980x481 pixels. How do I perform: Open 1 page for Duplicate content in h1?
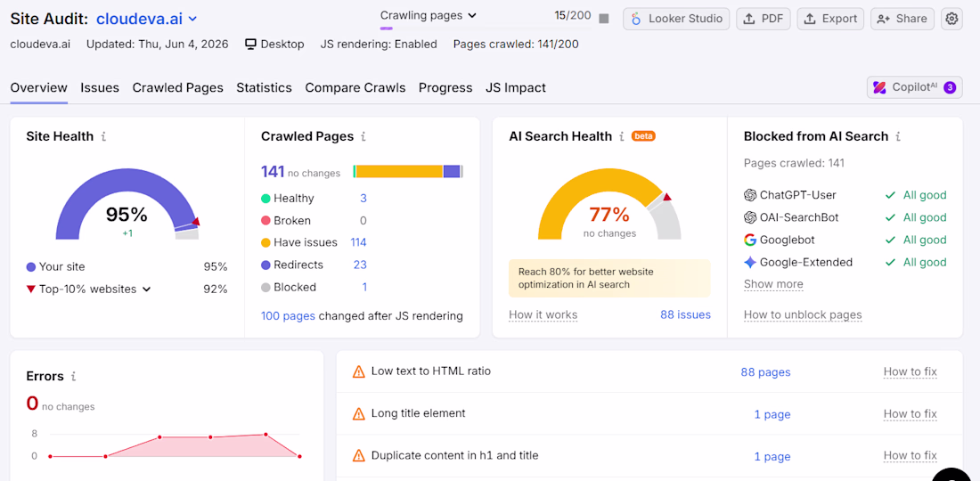(772, 456)
